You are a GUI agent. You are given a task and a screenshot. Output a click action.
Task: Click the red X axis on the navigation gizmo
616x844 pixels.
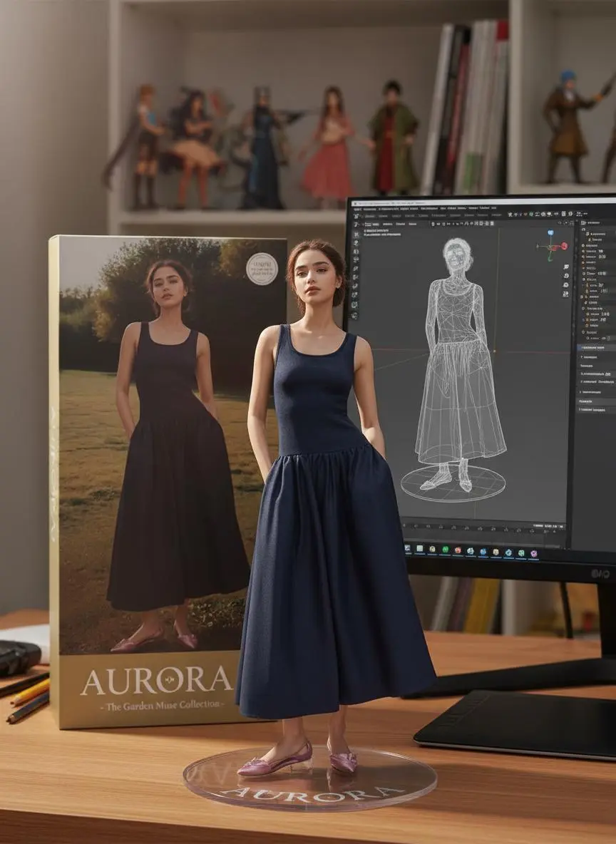(564, 246)
